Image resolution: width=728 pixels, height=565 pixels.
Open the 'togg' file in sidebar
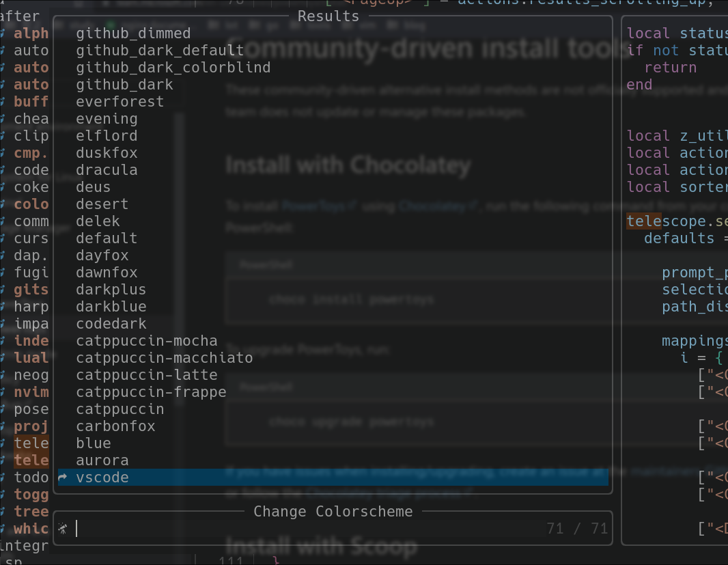pyautogui.click(x=31, y=495)
